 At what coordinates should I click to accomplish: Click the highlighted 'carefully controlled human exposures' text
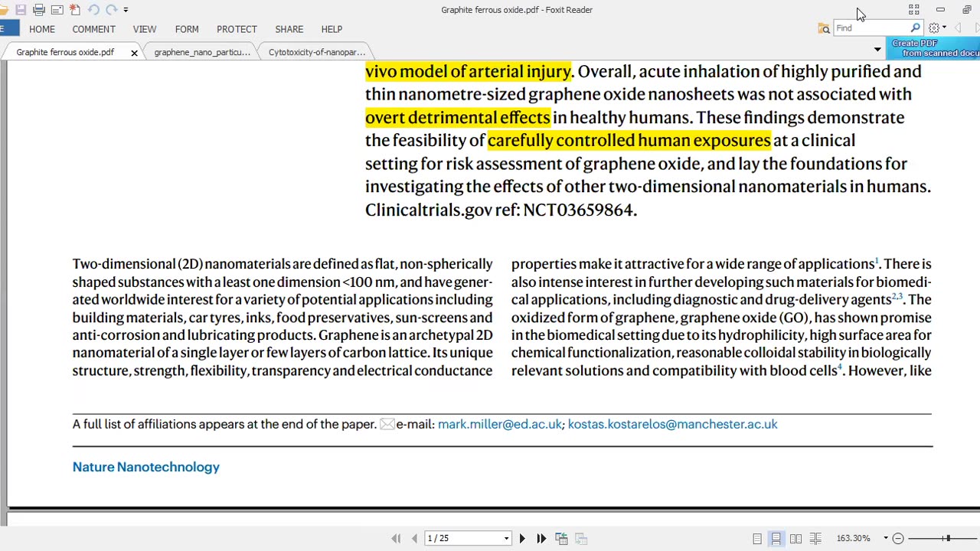[x=629, y=140]
